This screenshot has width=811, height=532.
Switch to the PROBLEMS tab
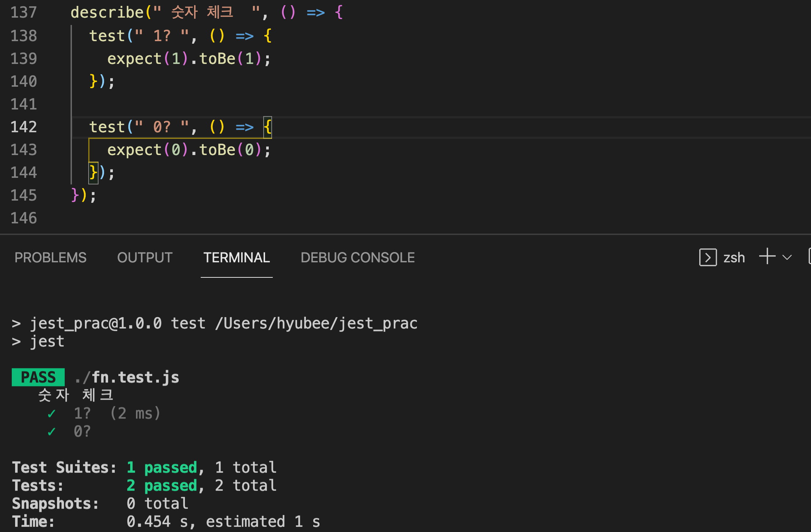(50, 258)
